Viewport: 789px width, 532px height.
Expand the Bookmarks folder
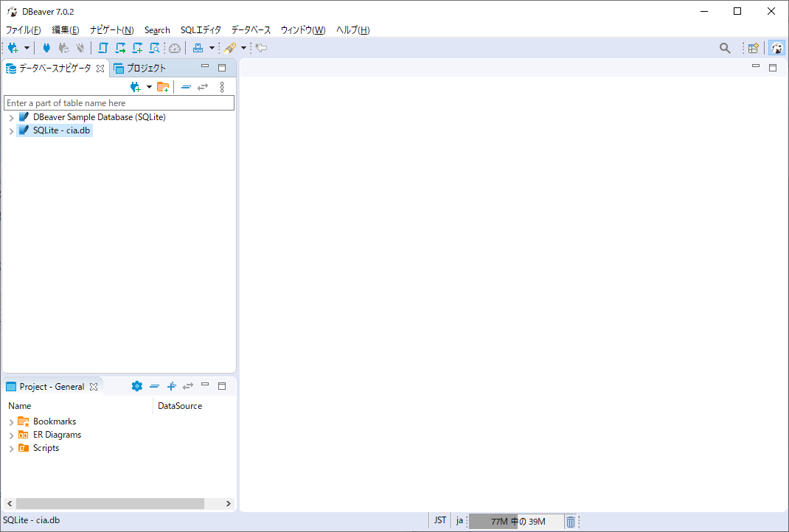(x=11, y=422)
